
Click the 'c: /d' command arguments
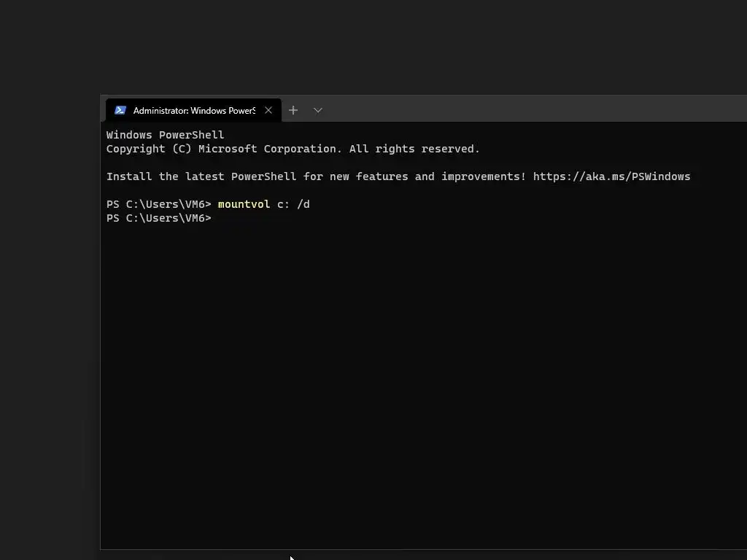(293, 204)
